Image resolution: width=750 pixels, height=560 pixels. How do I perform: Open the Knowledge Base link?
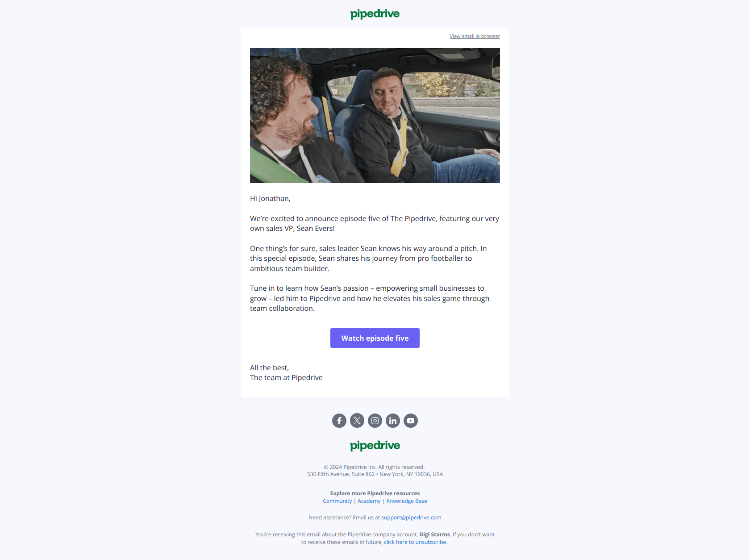tap(407, 501)
